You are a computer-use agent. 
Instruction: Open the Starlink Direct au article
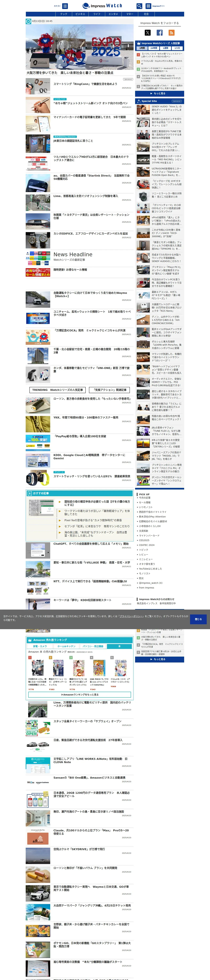[x=91, y=177]
